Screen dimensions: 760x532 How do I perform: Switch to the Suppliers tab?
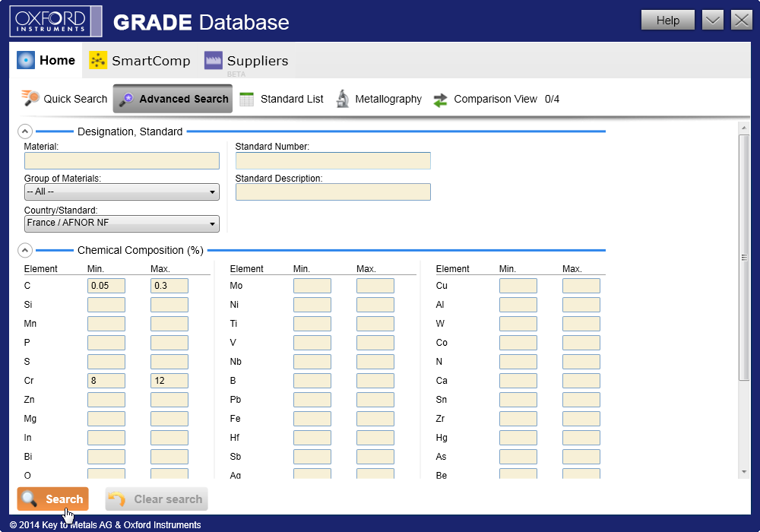(246, 60)
